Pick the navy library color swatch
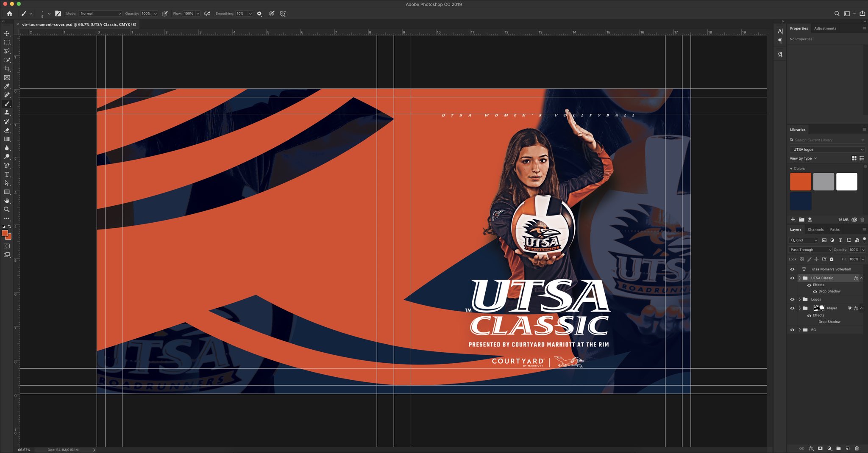Screen dimensions: 868x453 [801, 201]
